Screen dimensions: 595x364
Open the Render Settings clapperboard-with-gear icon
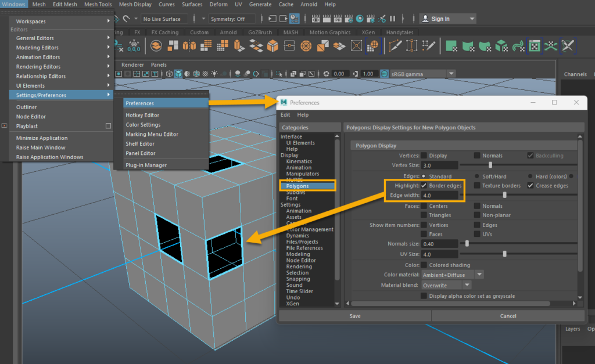pyautogui.click(x=349, y=19)
